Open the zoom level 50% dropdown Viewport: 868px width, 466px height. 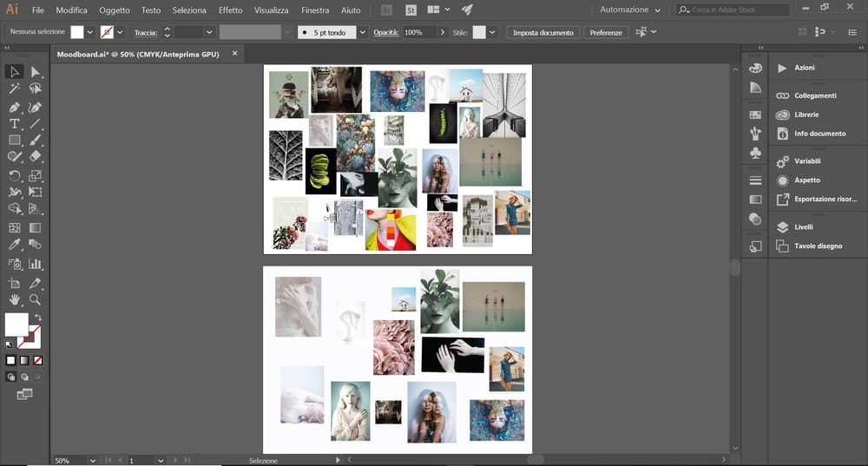tap(93, 461)
